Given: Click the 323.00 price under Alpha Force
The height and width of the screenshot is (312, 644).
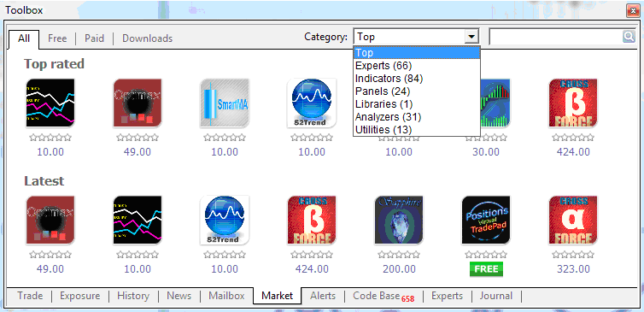Looking at the screenshot, I should pos(573,269).
